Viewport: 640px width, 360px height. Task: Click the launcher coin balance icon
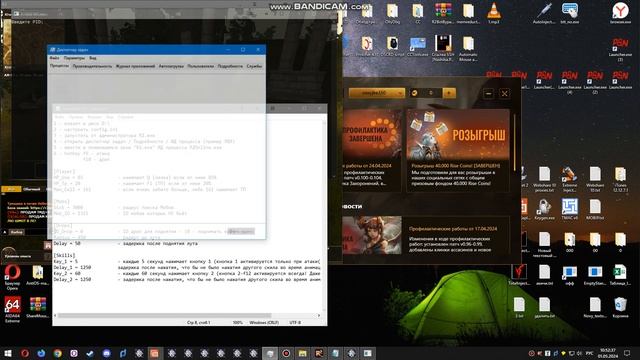tap(414, 93)
